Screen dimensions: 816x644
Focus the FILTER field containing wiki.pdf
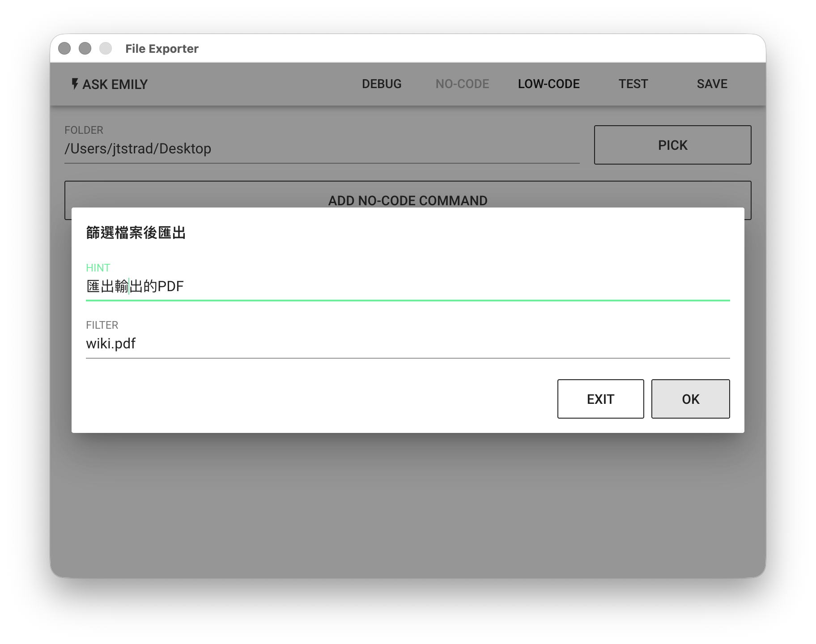(x=407, y=343)
